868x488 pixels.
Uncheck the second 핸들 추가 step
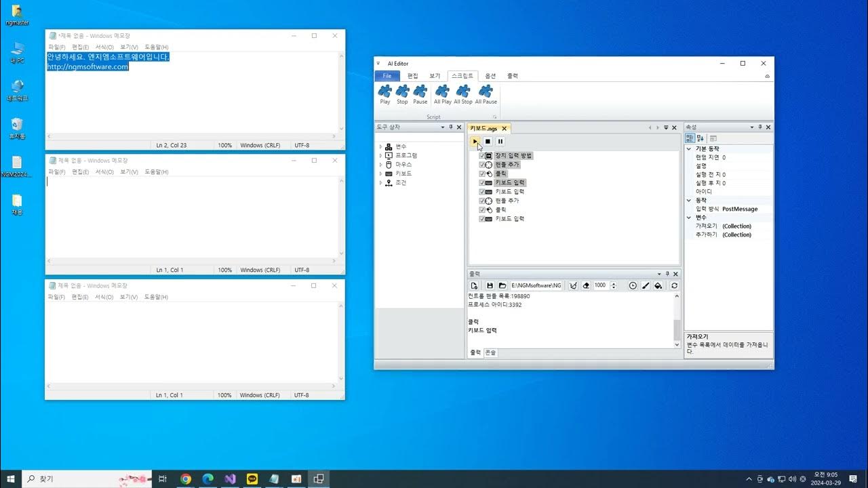tap(482, 201)
